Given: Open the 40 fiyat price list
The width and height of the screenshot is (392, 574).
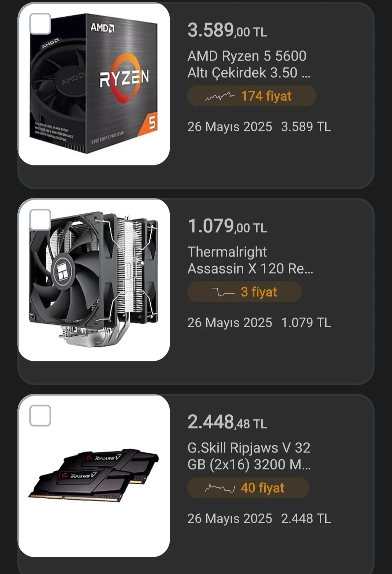Looking at the screenshot, I should (248, 488).
